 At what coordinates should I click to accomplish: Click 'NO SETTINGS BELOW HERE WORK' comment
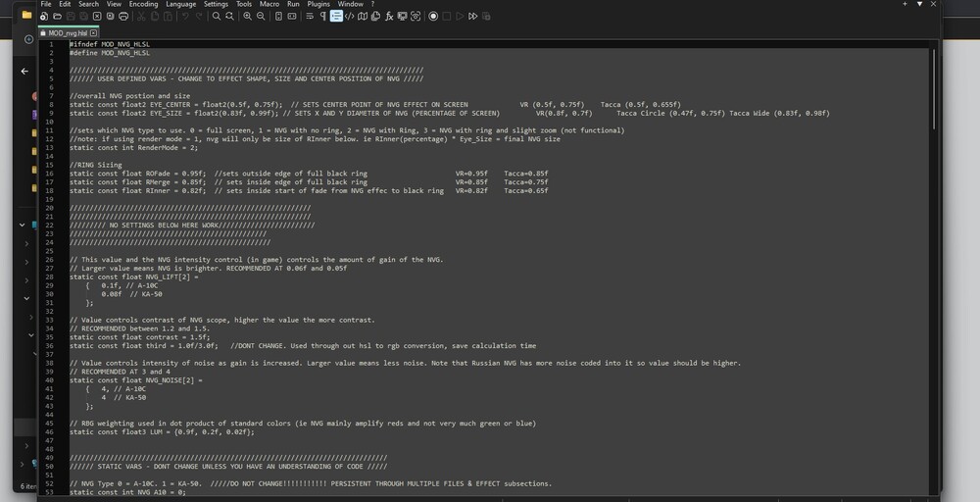click(192, 226)
